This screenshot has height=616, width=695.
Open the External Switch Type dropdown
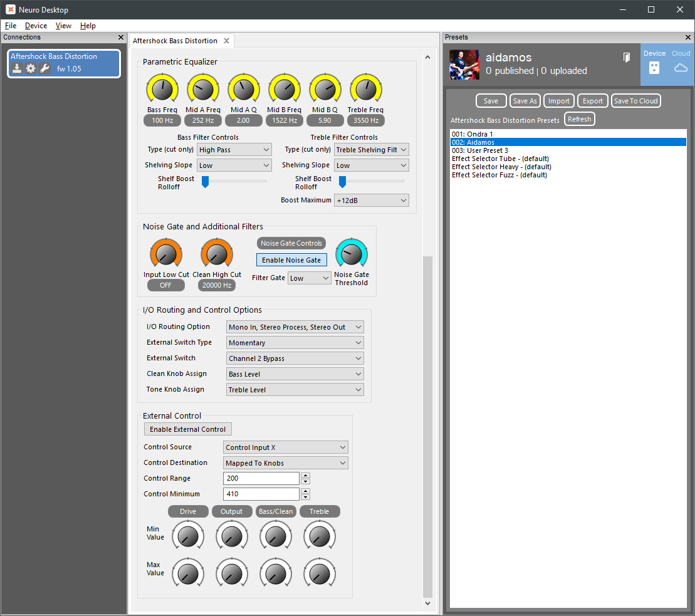point(295,343)
